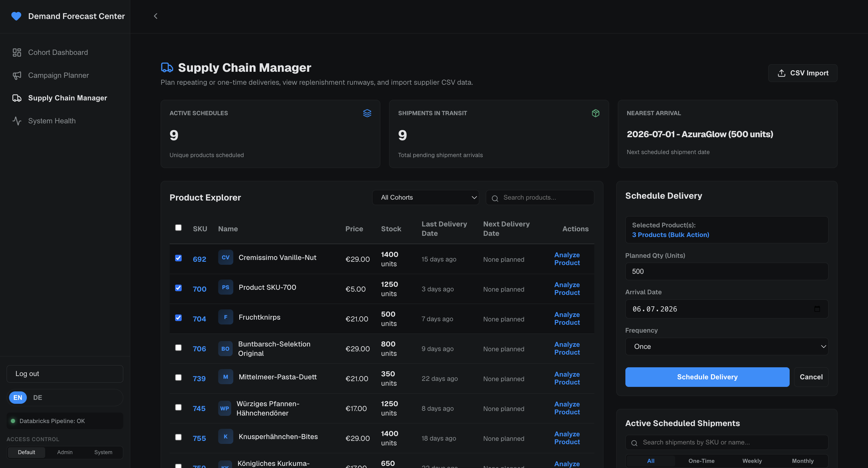This screenshot has width=868, height=468.
Task: Uncheck the checkbox for SKU 700
Action: [178, 288]
